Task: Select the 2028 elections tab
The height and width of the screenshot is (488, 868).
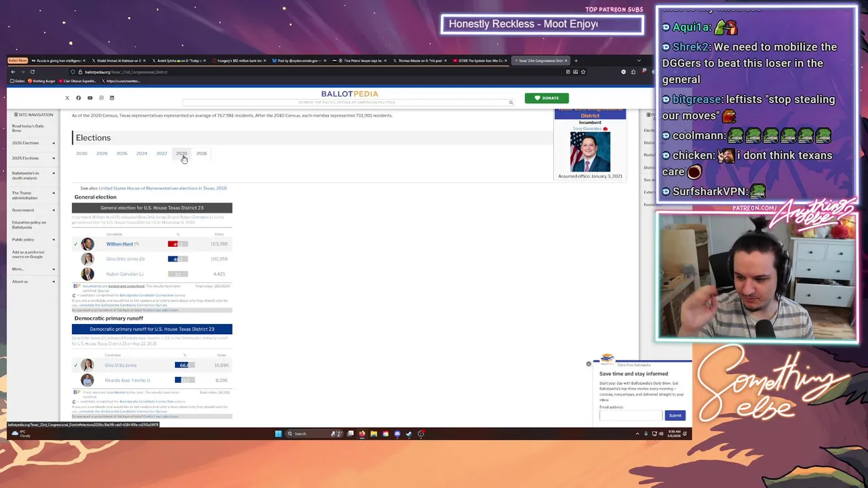Action: pos(102,154)
